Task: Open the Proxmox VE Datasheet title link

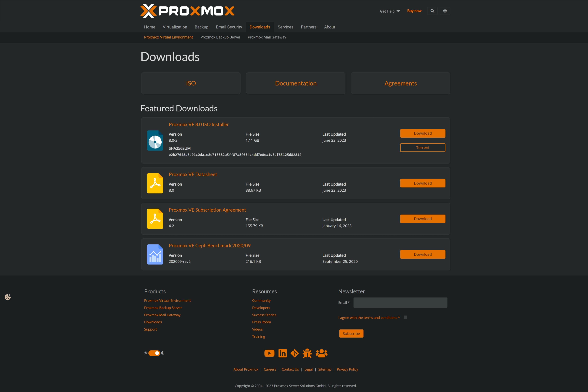Action: (193, 174)
